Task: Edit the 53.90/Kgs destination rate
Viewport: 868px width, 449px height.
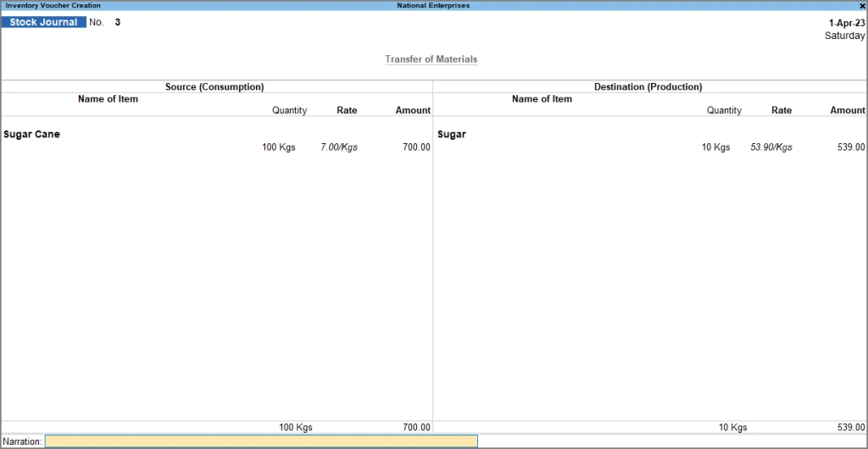Action: pos(771,147)
